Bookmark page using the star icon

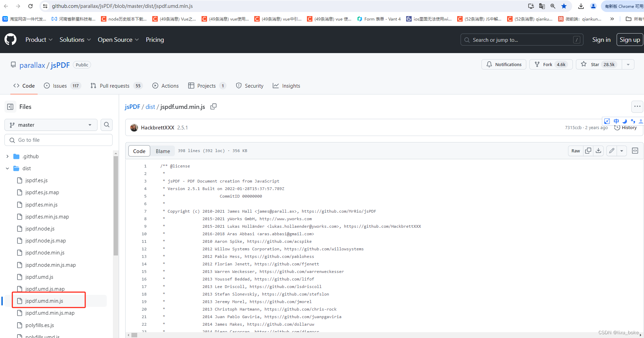[564, 6]
